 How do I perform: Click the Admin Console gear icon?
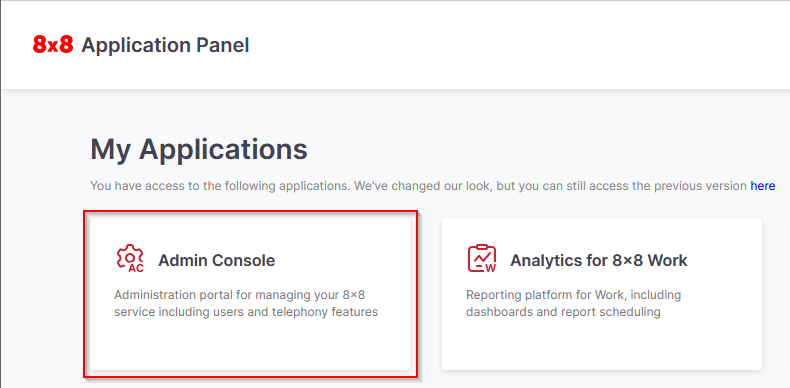tap(129, 258)
